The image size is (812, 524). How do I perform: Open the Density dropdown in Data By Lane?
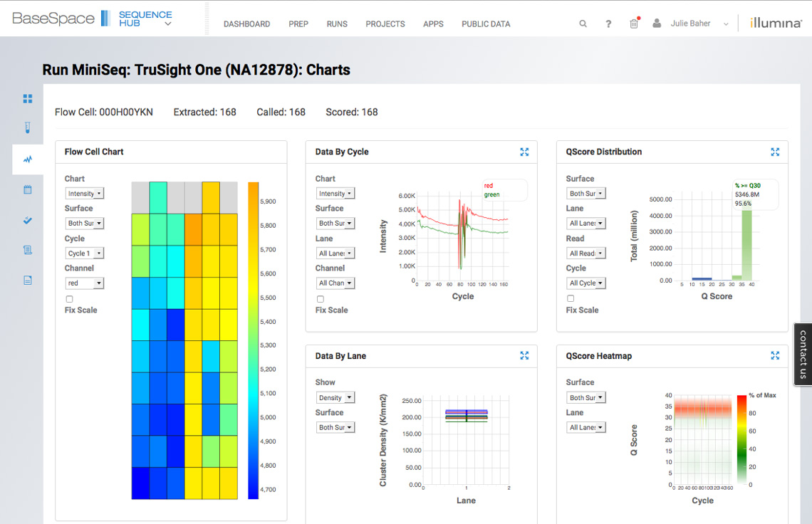coord(335,398)
